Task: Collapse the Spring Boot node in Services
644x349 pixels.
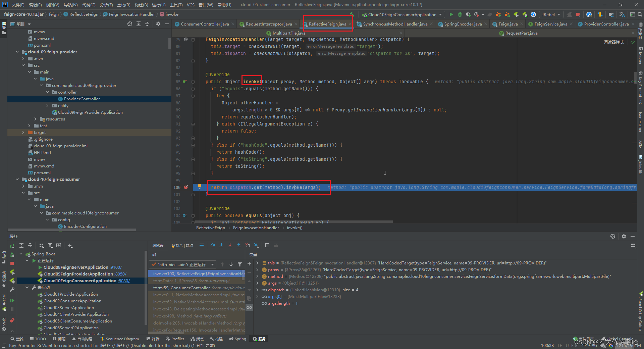Action: click(21, 254)
